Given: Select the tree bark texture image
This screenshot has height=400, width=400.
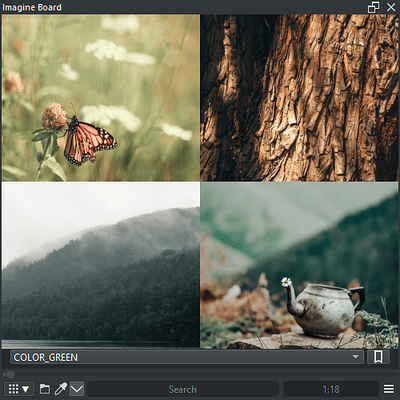Looking at the screenshot, I should coord(299,98).
